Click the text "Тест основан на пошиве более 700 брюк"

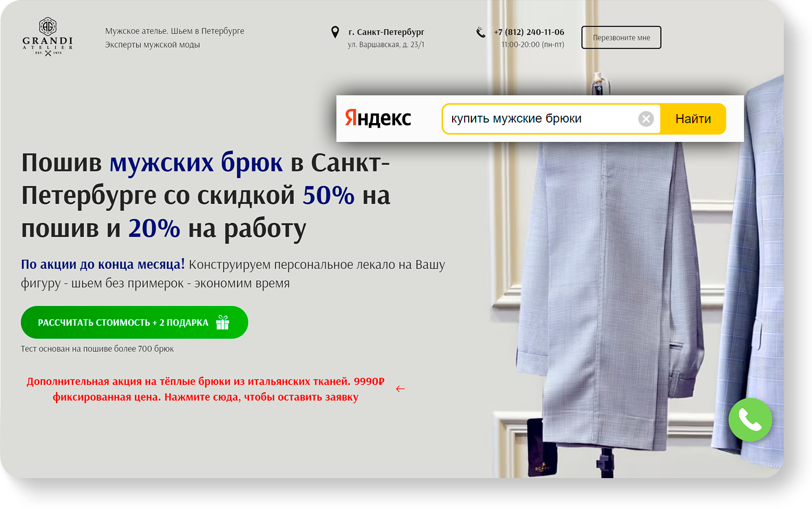click(x=97, y=348)
